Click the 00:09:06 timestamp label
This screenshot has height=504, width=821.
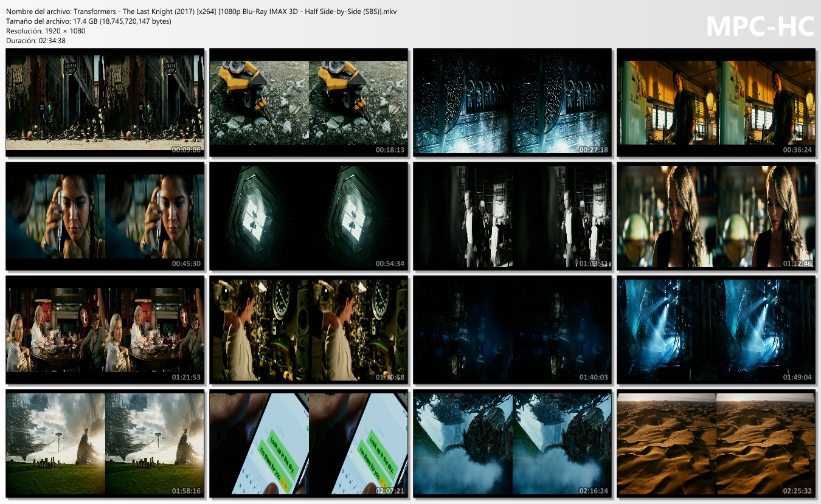(186, 150)
